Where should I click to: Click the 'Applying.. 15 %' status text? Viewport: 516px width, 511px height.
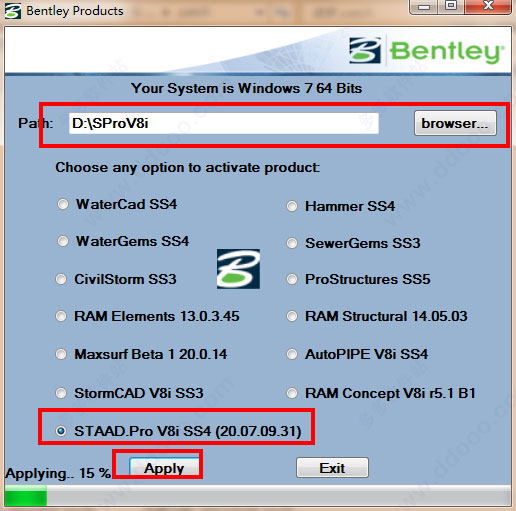coord(58,473)
